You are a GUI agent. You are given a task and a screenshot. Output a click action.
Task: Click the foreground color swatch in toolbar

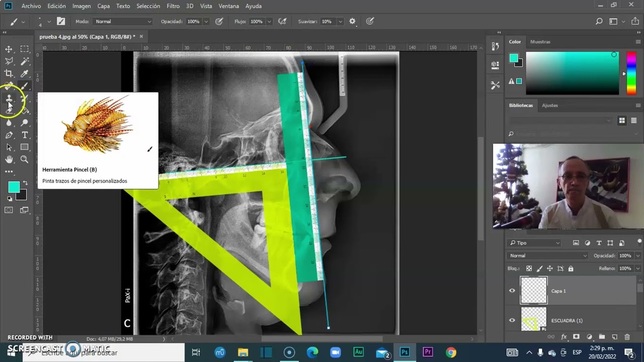pyautogui.click(x=14, y=188)
